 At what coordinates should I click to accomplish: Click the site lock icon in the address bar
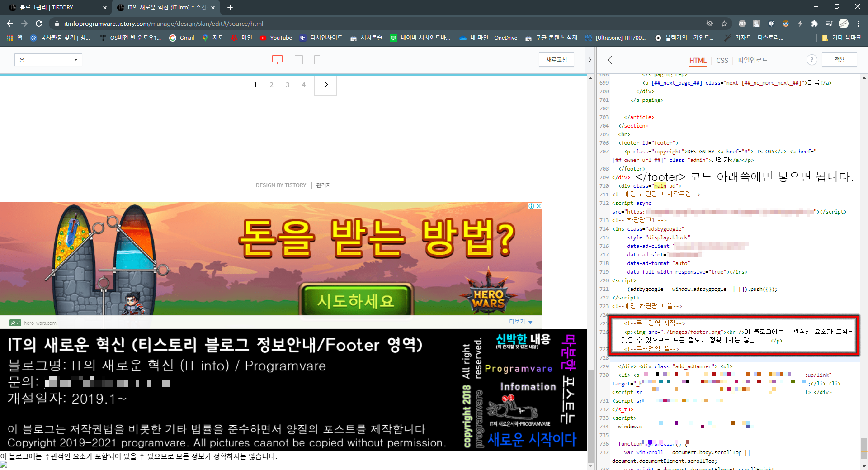pos(57,24)
